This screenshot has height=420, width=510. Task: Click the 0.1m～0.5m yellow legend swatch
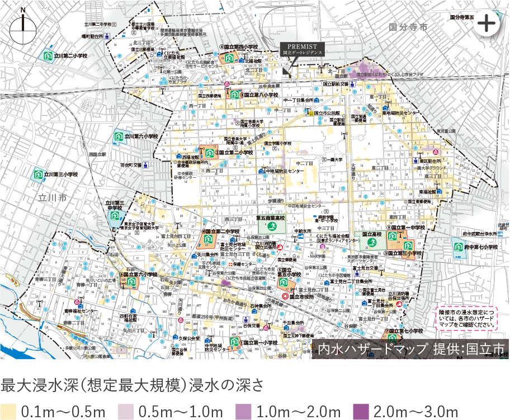click(x=8, y=411)
